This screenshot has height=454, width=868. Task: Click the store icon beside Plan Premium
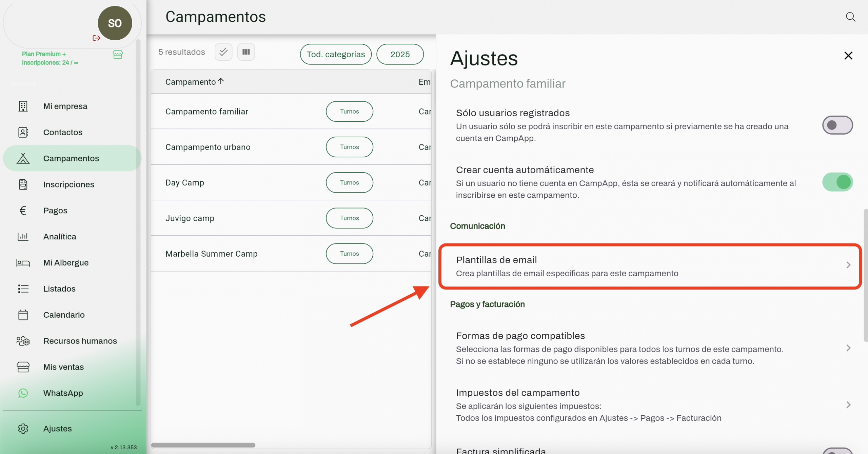tap(118, 55)
